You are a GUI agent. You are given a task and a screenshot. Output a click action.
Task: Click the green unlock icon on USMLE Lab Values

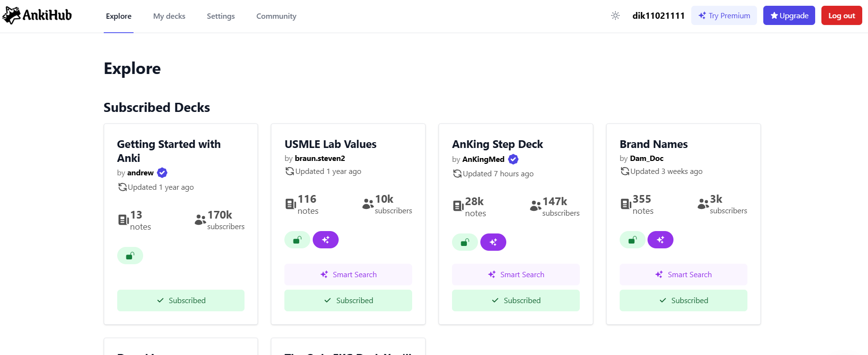coord(297,240)
